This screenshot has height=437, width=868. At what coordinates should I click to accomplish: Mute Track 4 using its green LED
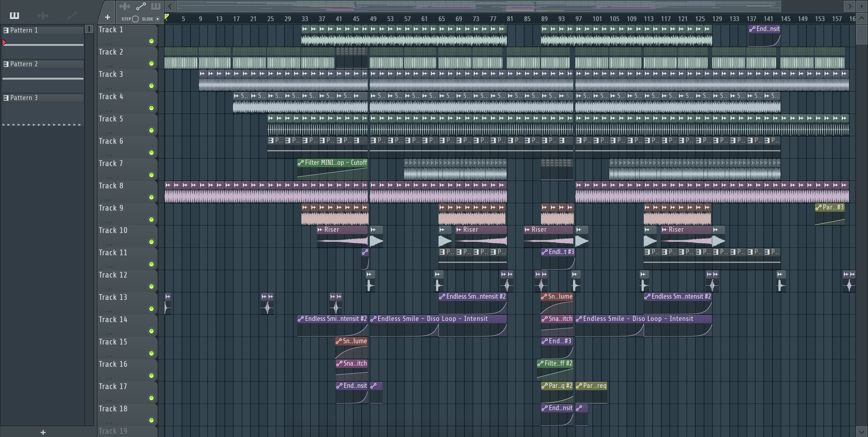[x=151, y=108]
